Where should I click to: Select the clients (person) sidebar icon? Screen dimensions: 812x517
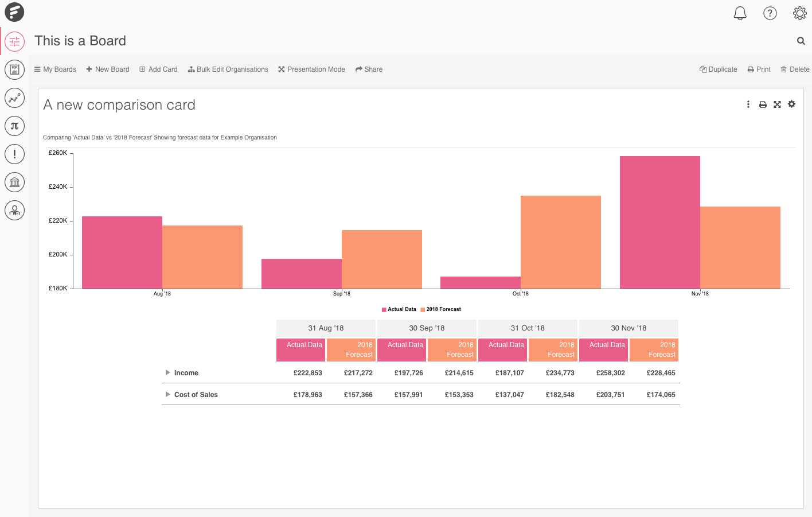[14, 210]
